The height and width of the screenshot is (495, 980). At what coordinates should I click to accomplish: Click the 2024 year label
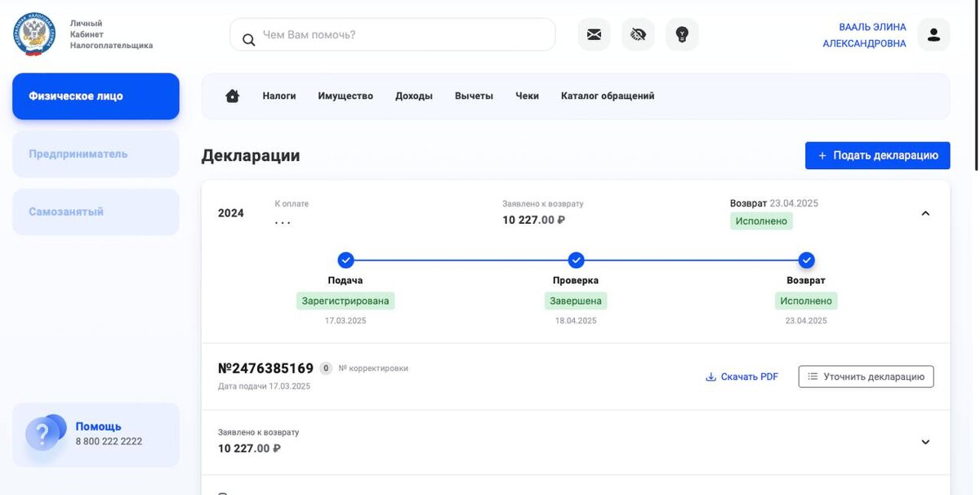tap(231, 213)
